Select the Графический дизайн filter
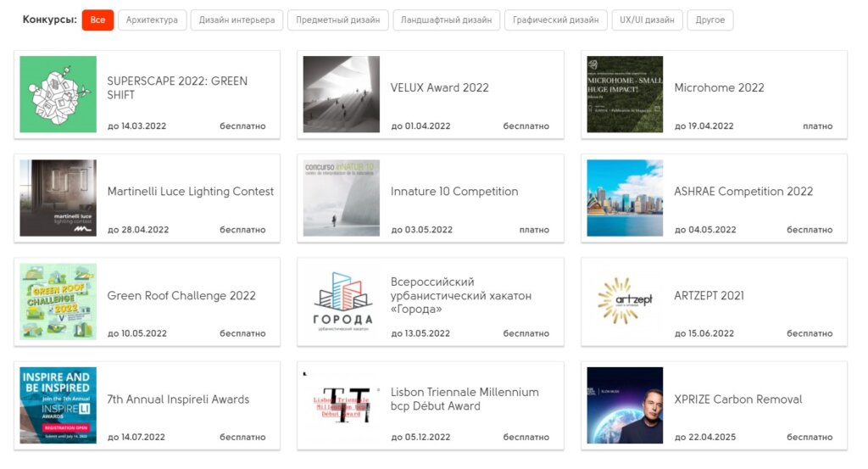The height and width of the screenshot is (469, 868). [555, 20]
